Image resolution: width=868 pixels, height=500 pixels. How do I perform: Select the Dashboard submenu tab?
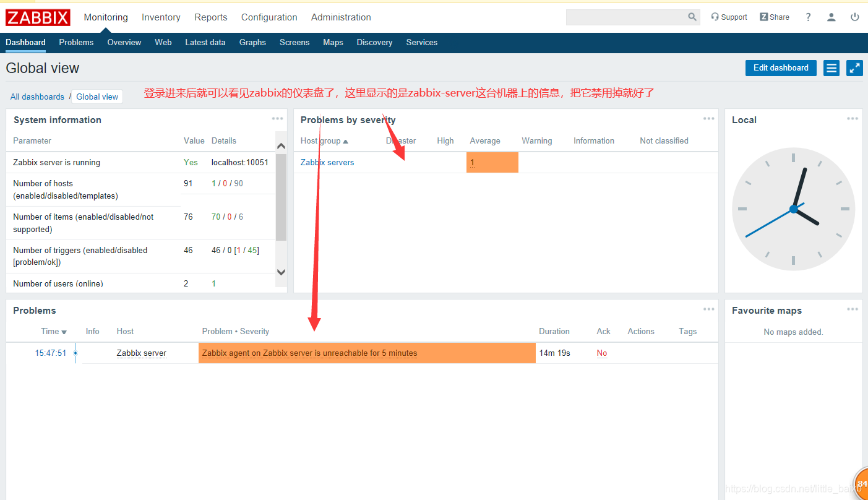pos(26,43)
